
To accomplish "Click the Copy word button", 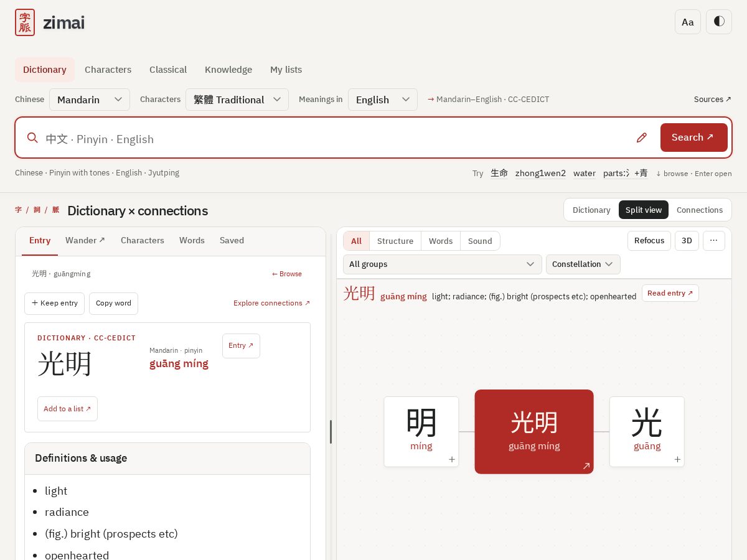I will point(113,304).
